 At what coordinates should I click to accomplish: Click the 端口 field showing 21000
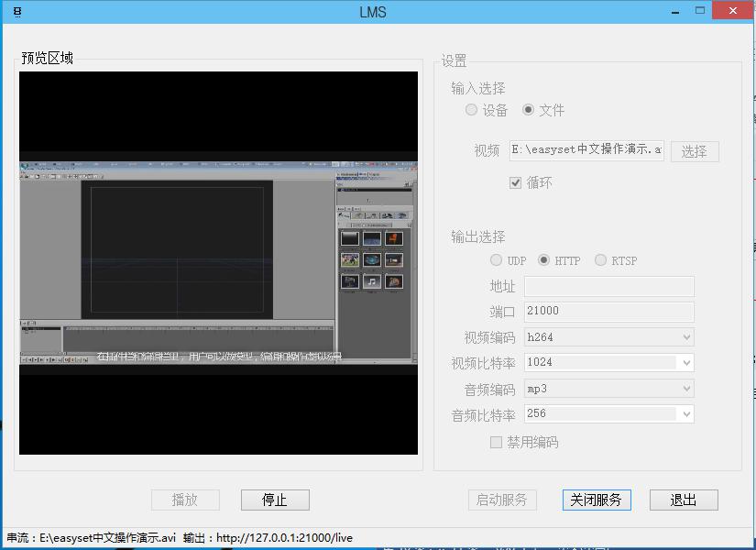608,312
